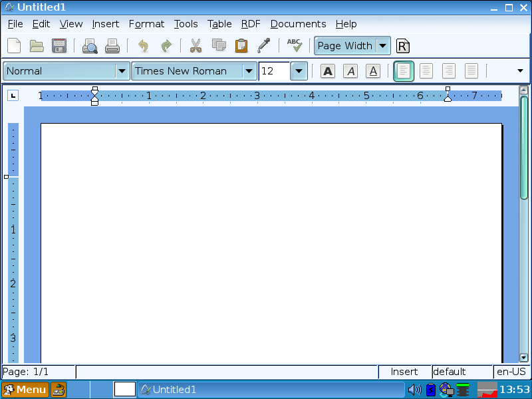This screenshot has width=532, height=399.
Task: Open the Page Width zoom dropdown
Action: [383, 45]
